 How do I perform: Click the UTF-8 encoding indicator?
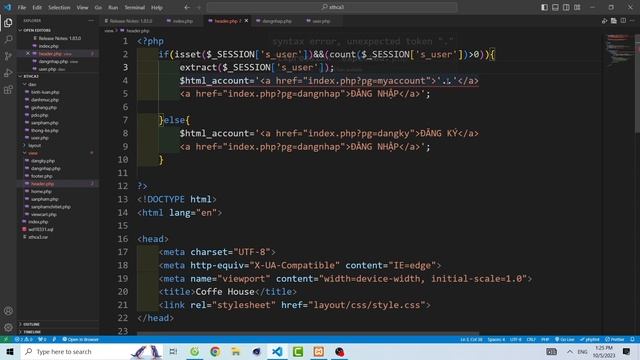point(516,339)
